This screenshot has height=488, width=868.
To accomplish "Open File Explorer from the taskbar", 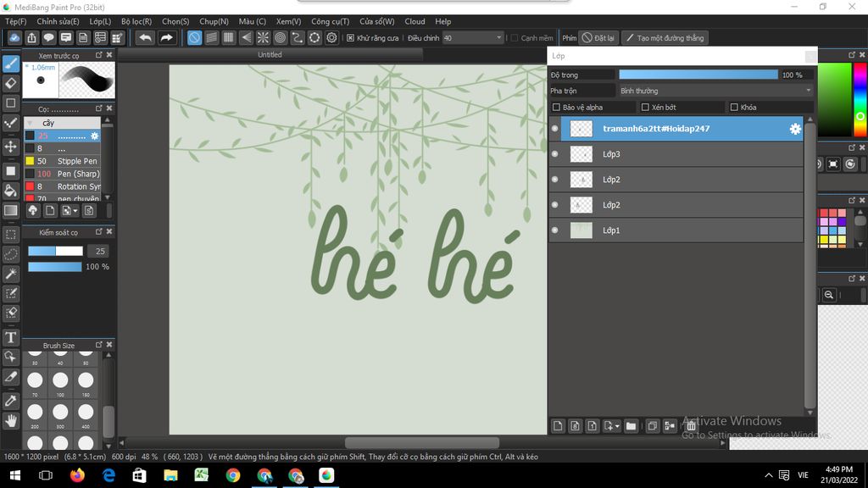I will 170,475.
